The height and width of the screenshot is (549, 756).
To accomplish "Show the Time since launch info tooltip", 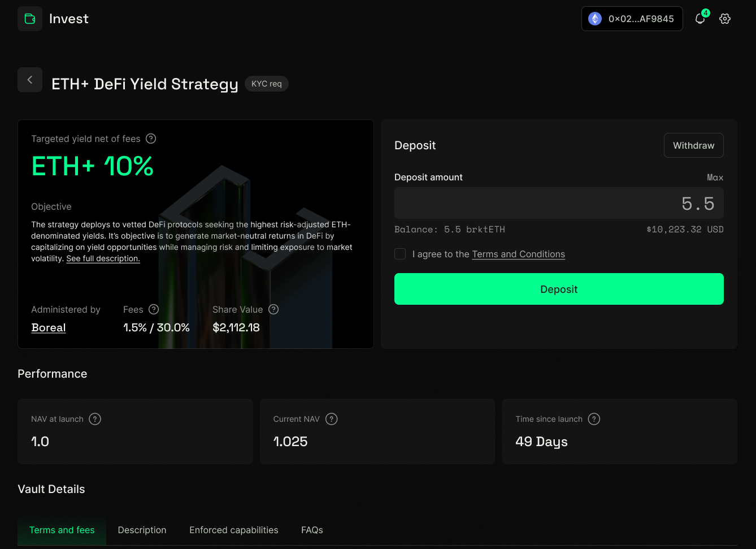I will (x=594, y=419).
